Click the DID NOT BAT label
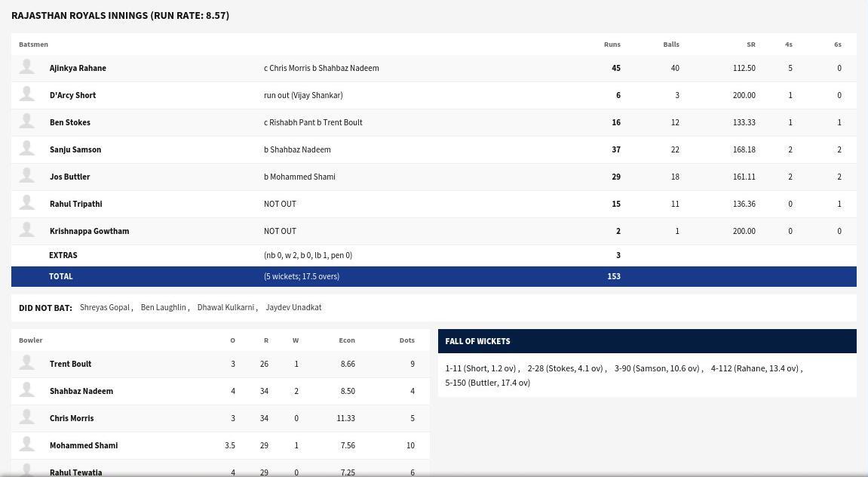This screenshot has width=868, height=477. pos(45,308)
